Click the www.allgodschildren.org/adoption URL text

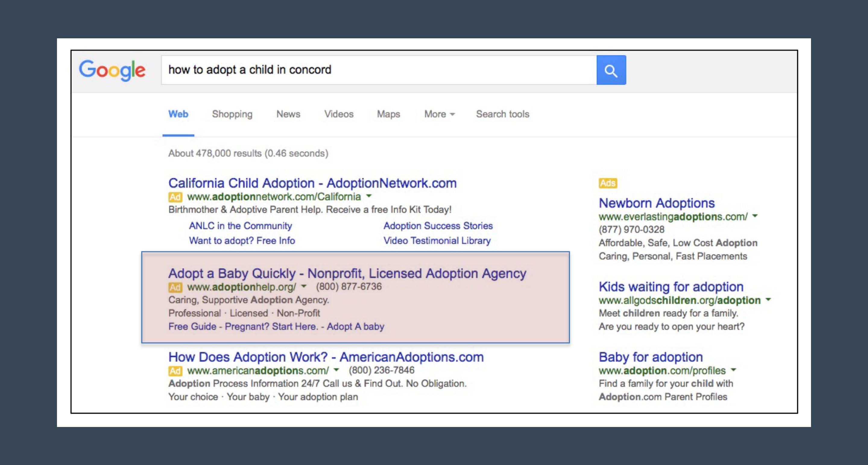(680, 300)
